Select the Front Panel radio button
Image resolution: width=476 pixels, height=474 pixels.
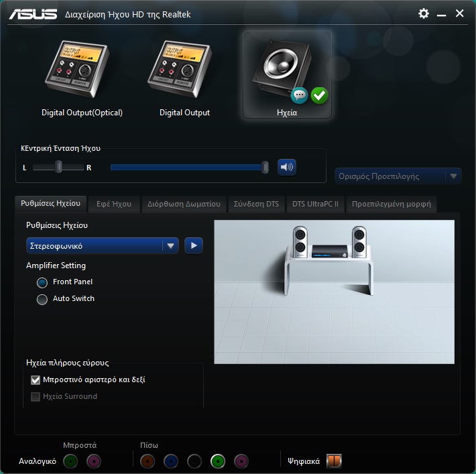pos(42,283)
